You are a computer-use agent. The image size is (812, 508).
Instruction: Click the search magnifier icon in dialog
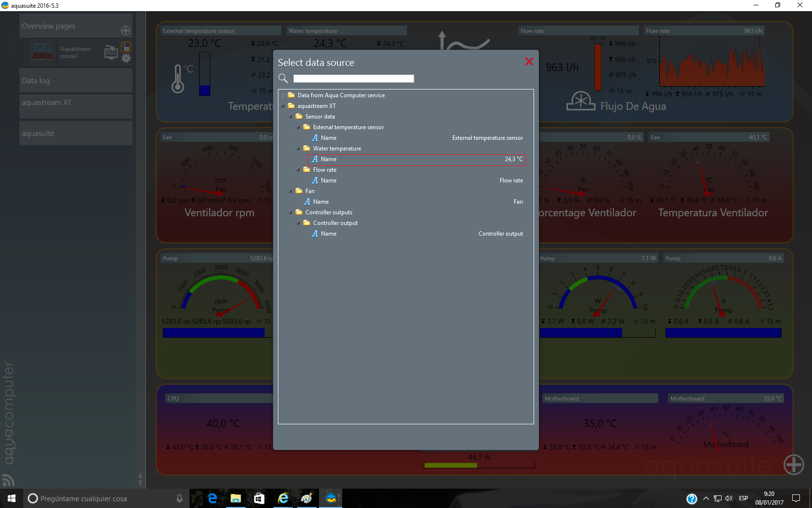(283, 78)
